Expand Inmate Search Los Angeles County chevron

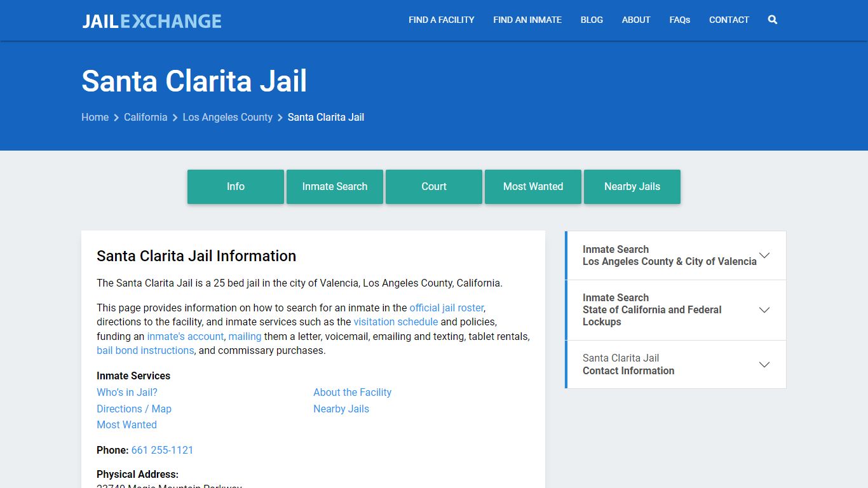(x=764, y=255)
